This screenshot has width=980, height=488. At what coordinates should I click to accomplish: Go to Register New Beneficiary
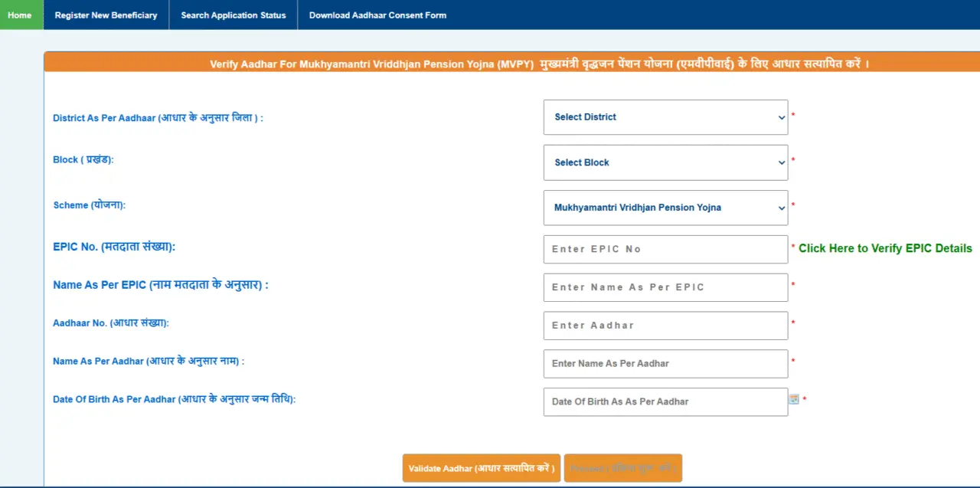tap(106, 15)
